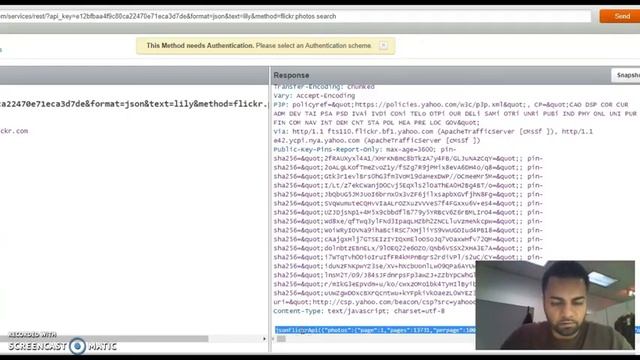
Task: Click the Snapshot button in Response header
Action: (x=627, y=75)
